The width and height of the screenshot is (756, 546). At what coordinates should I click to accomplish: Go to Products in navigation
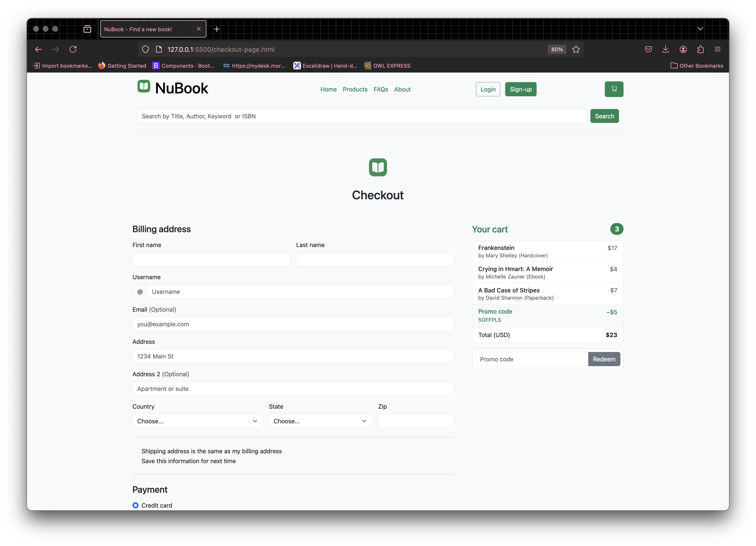(355, 89)
